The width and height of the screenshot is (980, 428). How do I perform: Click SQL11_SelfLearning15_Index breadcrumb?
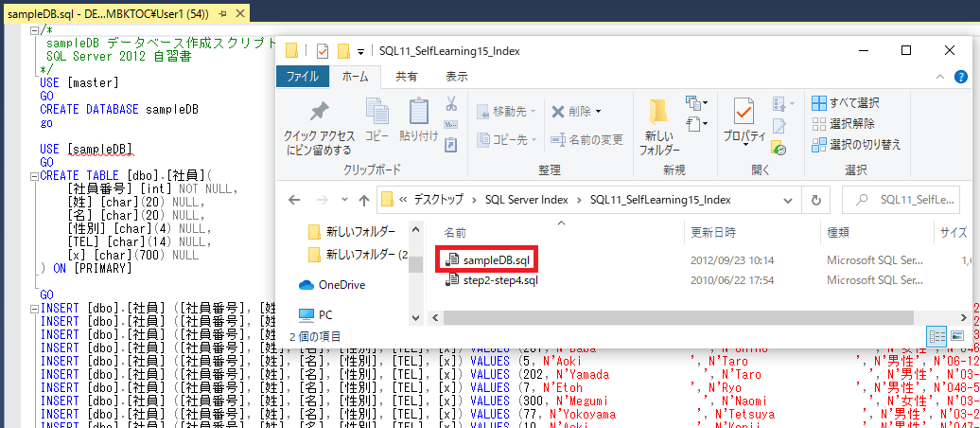[x=660, y=200]
